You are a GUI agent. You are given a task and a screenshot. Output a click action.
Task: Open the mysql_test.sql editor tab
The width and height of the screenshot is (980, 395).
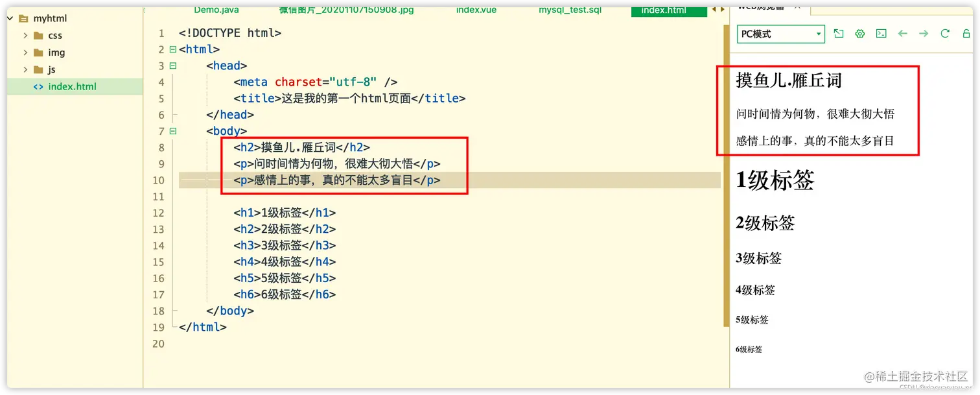[570, 10]
